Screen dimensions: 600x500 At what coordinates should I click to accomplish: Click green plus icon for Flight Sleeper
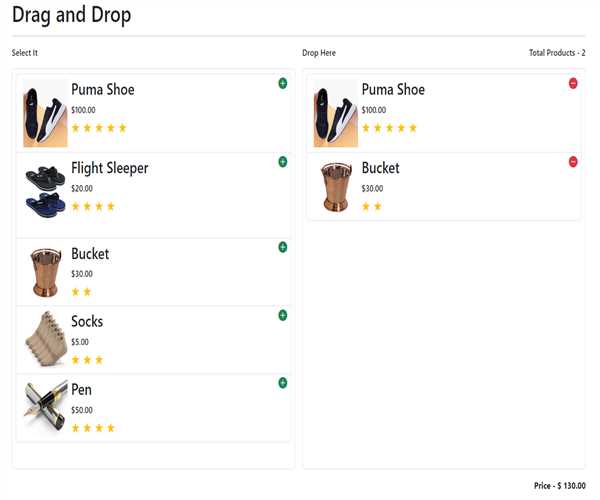coord(283,162)
